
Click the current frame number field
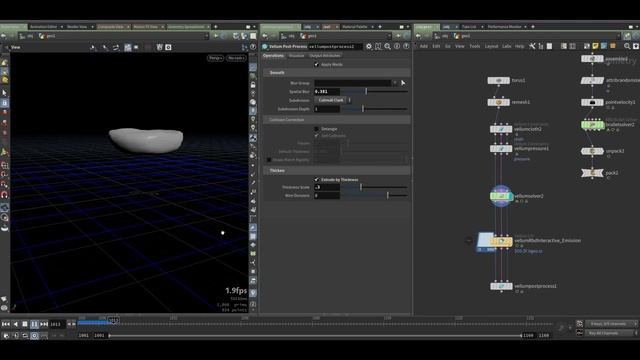pos(58,324)
